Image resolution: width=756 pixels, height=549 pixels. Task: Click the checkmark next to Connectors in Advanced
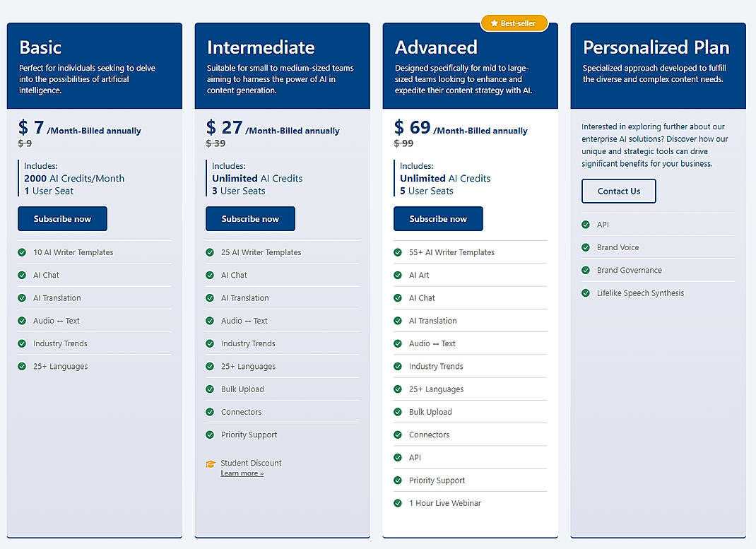[398, 435]
